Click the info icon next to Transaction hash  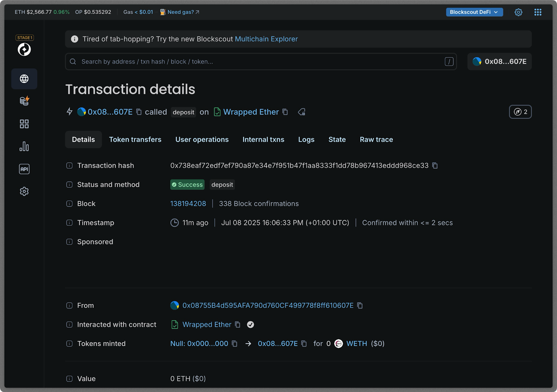[x=69, y=166]
